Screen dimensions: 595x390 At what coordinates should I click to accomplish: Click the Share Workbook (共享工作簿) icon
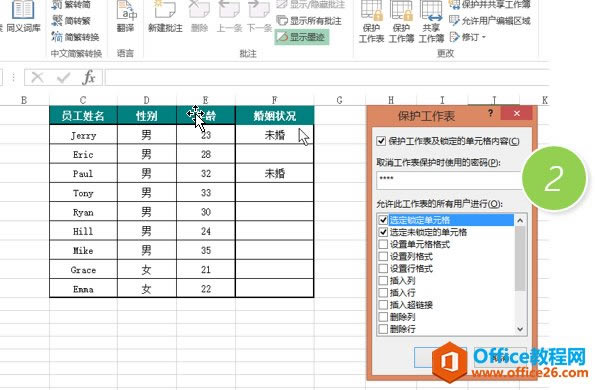click(x=431, y=21)
